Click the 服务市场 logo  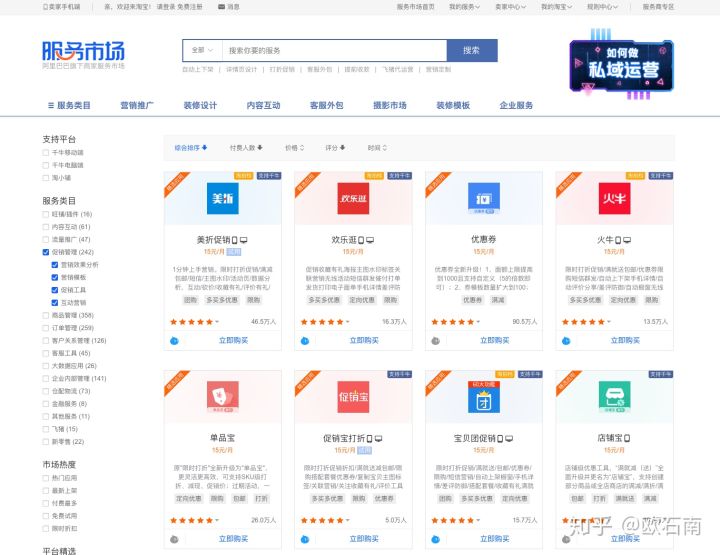pos(83,52)
